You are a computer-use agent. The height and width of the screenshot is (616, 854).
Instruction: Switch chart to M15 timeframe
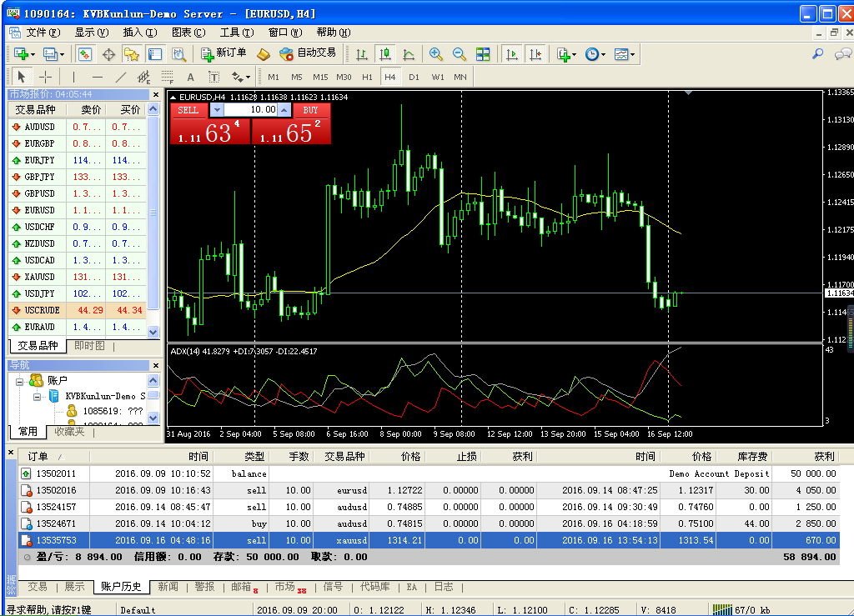click(x=320, y=78)
